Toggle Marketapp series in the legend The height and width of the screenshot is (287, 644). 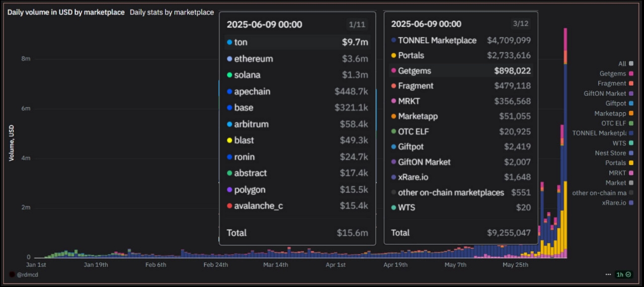click(614, 113)
